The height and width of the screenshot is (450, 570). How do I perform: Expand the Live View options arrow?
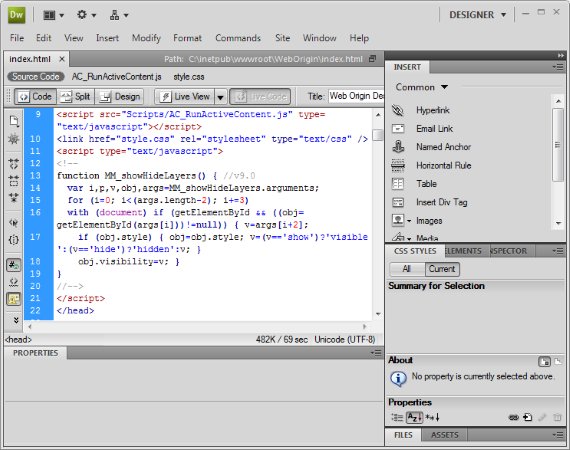(x=220, y=97)
